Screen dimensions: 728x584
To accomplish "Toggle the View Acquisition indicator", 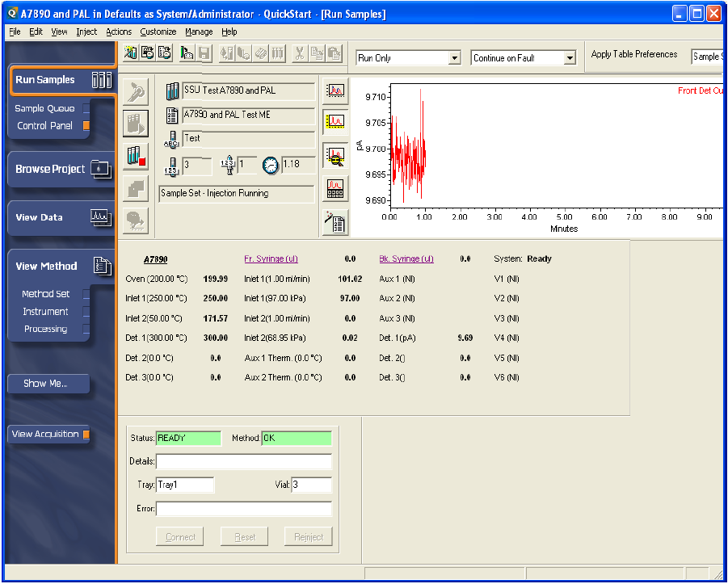I will (x=86, y=434).
